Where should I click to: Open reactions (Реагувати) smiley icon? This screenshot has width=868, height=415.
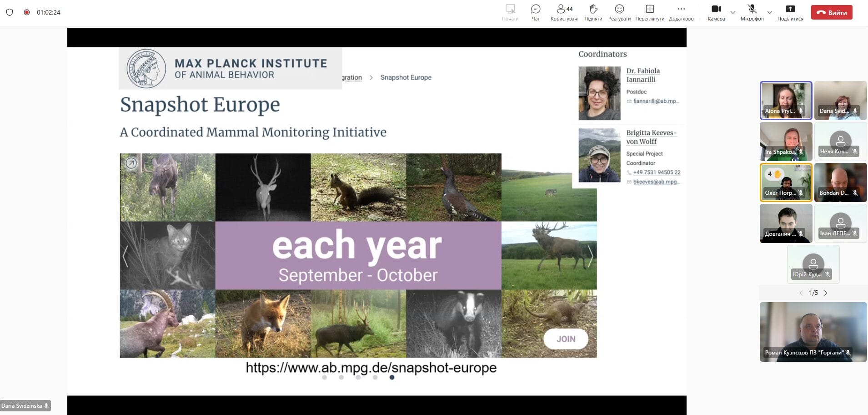point(619,10)
